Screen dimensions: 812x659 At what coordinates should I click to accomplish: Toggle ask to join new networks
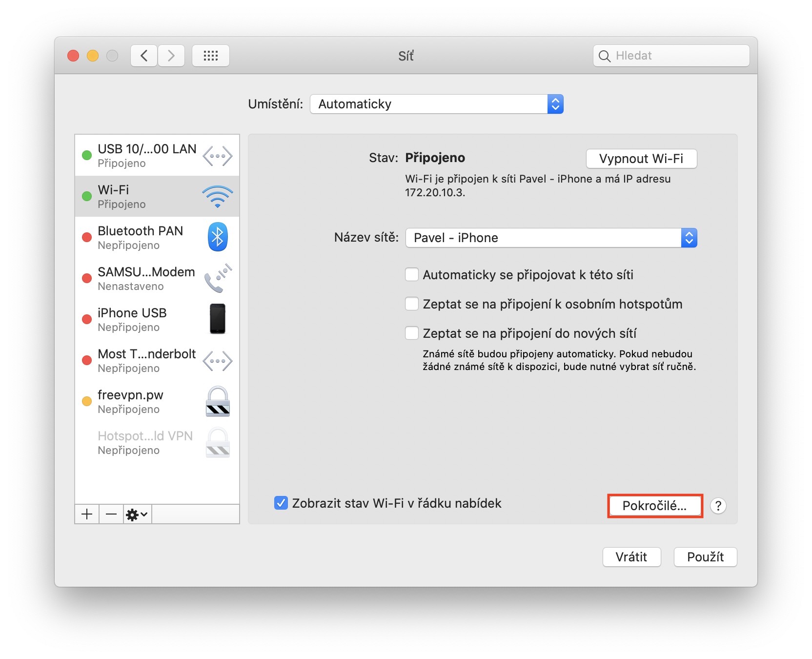pos(412,333)
